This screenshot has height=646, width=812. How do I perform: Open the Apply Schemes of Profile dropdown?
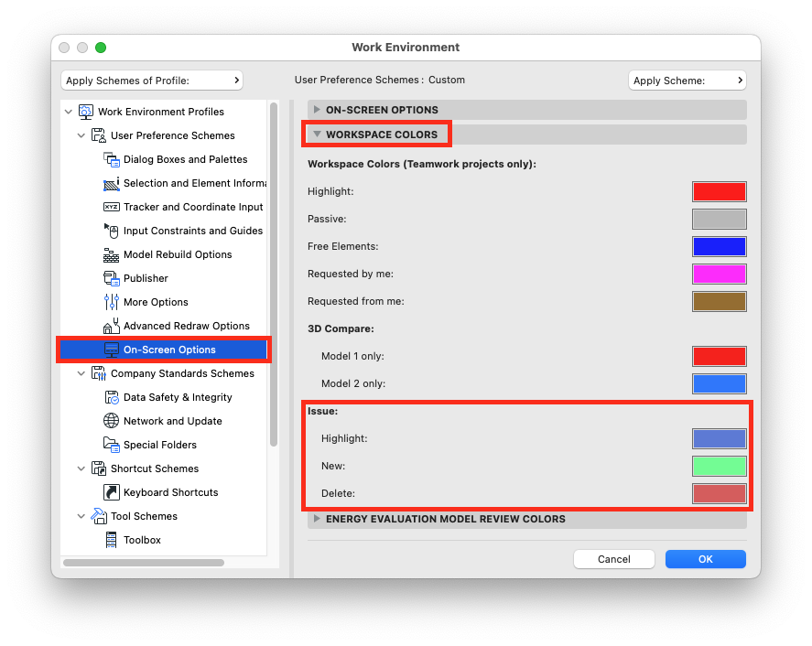[152, 81]
